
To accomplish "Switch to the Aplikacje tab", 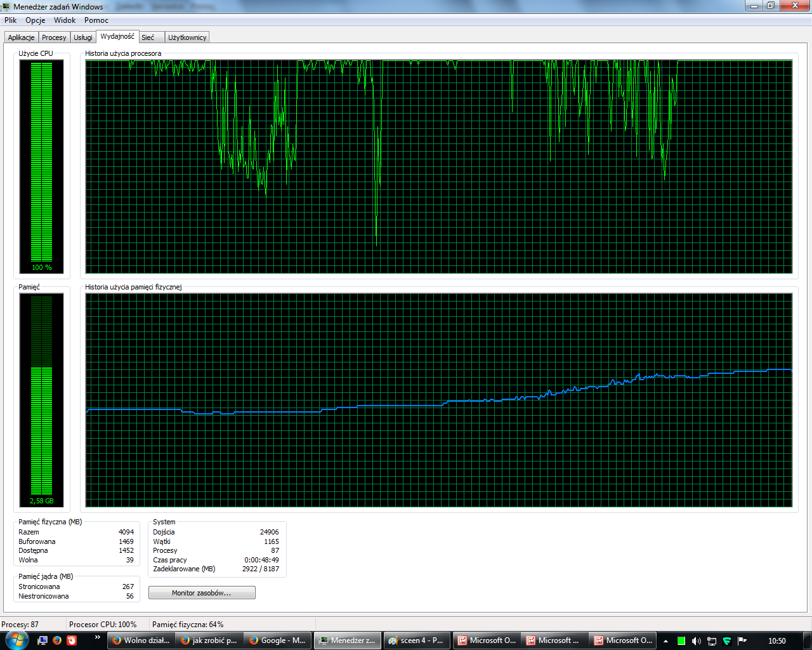I will pos(22,37).
